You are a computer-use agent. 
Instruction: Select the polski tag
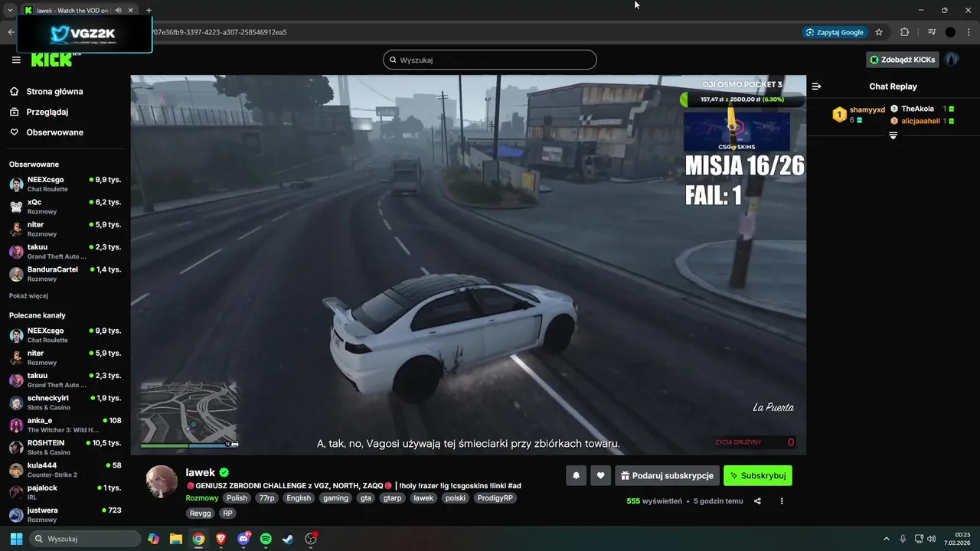point(456,497)
